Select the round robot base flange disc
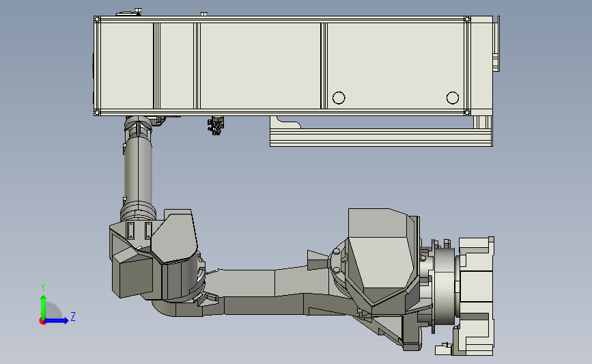 (445, 285)
